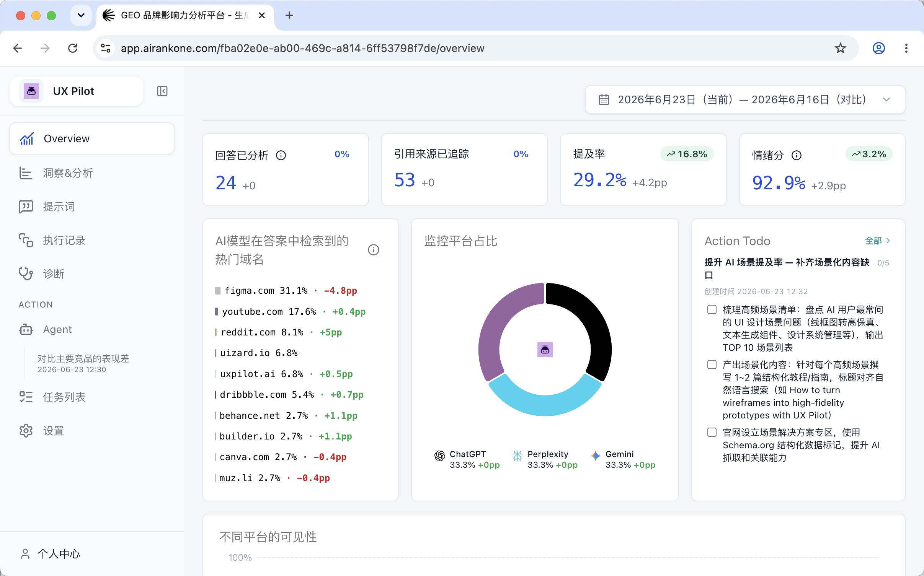
Task: Open 洞察&分析 menu item
Action: 92,173
